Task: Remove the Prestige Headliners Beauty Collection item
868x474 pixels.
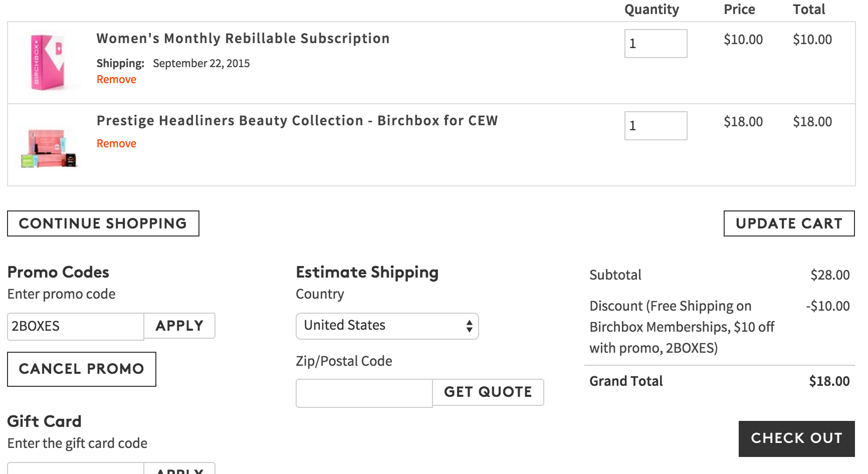Action: pos(116,144)
